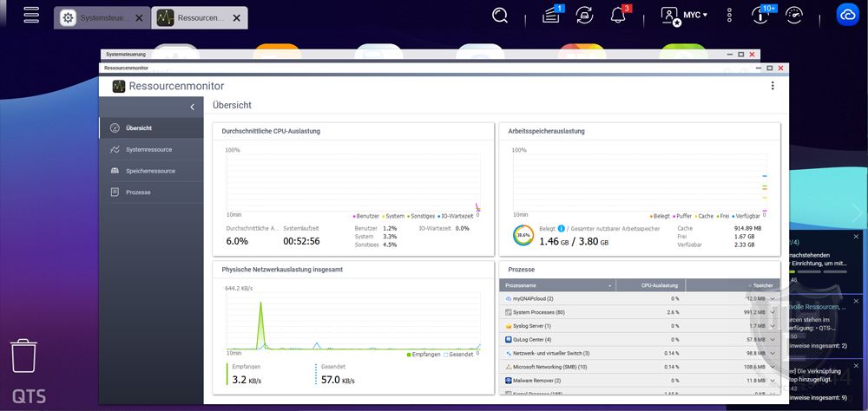Select Systemressource in the sidebar
Image resolution: width=868 pixels, height=411 pixels.
pyautogui.click(x=151, y=149)
